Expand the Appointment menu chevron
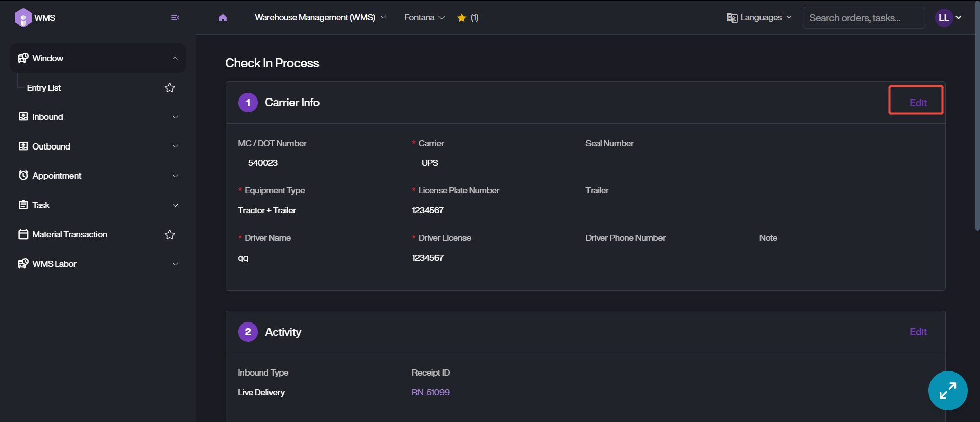Screen dimensions: 980x422 click(x=175, y=176)
